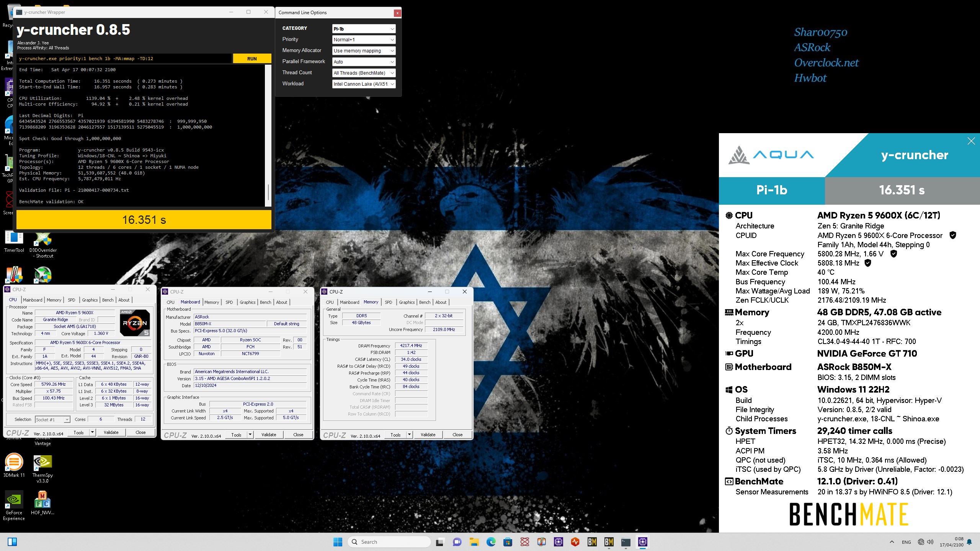Click the Windows Start button
This screenshot has width=980, height=551.
338,542
